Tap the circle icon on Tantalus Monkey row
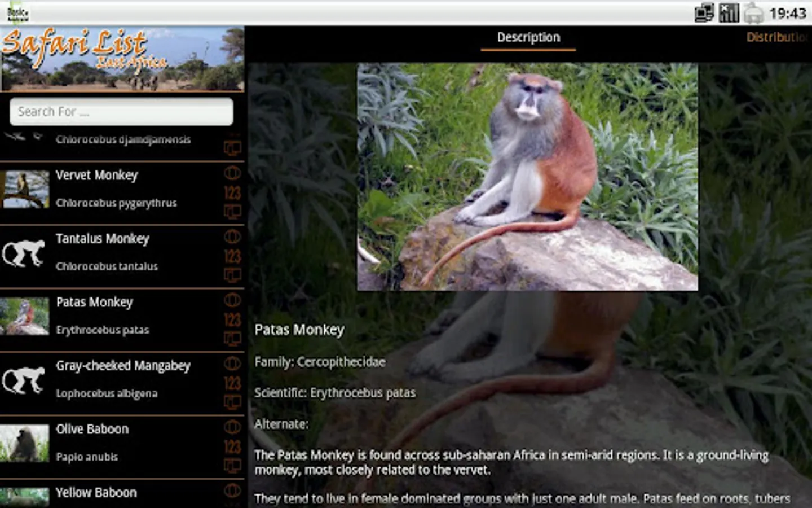 click(232, 237)
